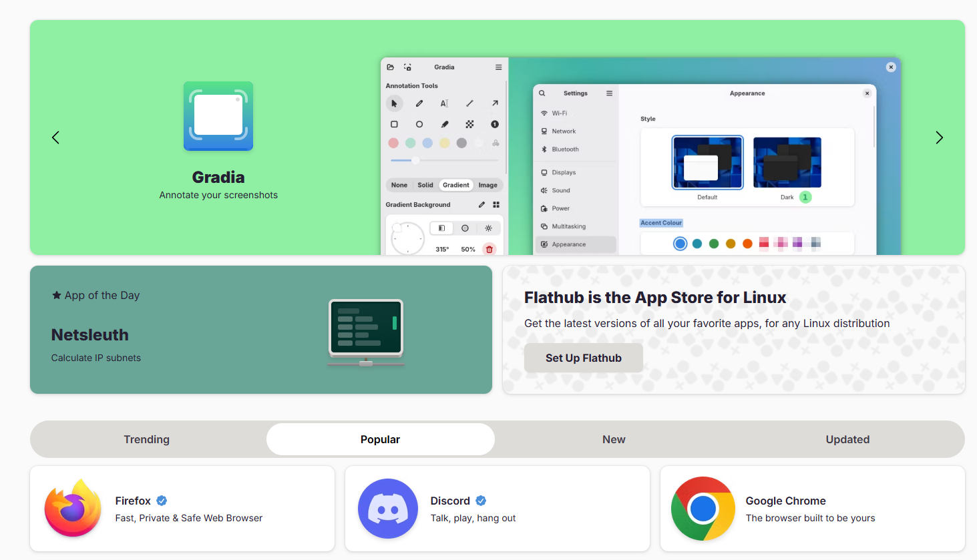Open the Gradia screenshot preview image

pos(641,156)
